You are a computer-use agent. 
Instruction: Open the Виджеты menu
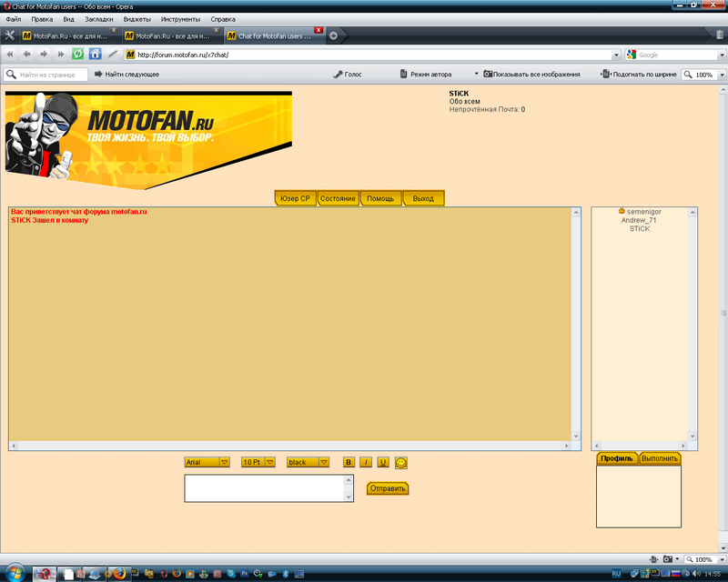(137, 19)
